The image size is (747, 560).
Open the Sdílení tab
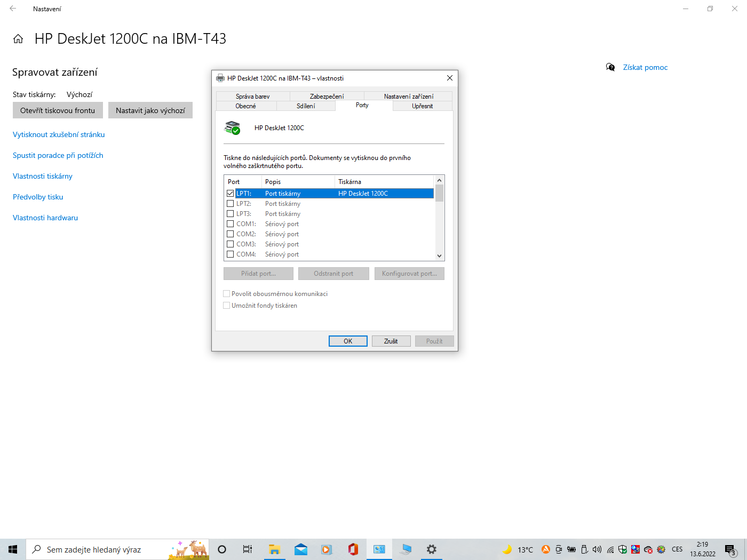(306, 106)
